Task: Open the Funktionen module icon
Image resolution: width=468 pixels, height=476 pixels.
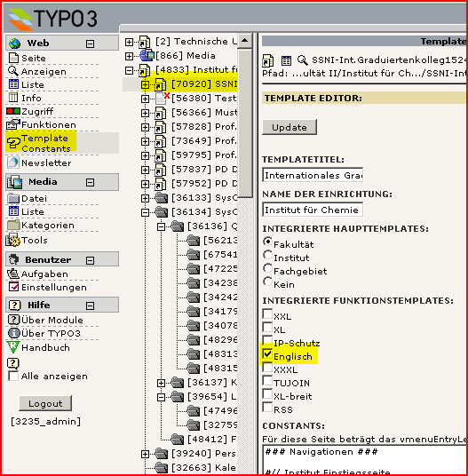Action: (13, 124)
